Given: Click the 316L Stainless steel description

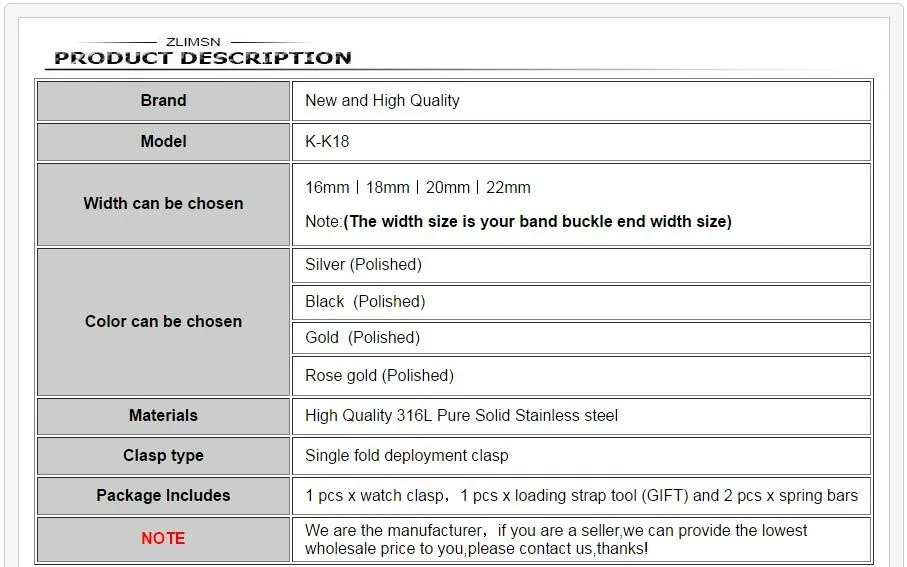Looking at the screenshot, I should (461, 416).
